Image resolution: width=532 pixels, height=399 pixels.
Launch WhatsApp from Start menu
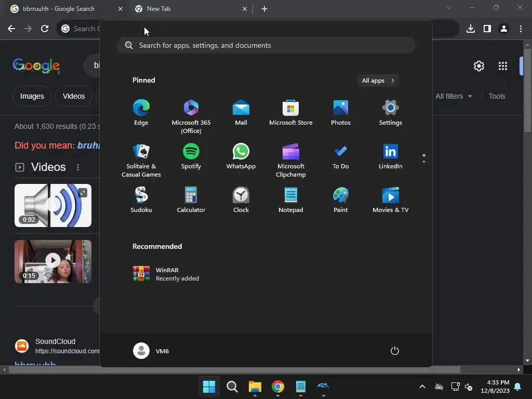click(x=241, y=156)
